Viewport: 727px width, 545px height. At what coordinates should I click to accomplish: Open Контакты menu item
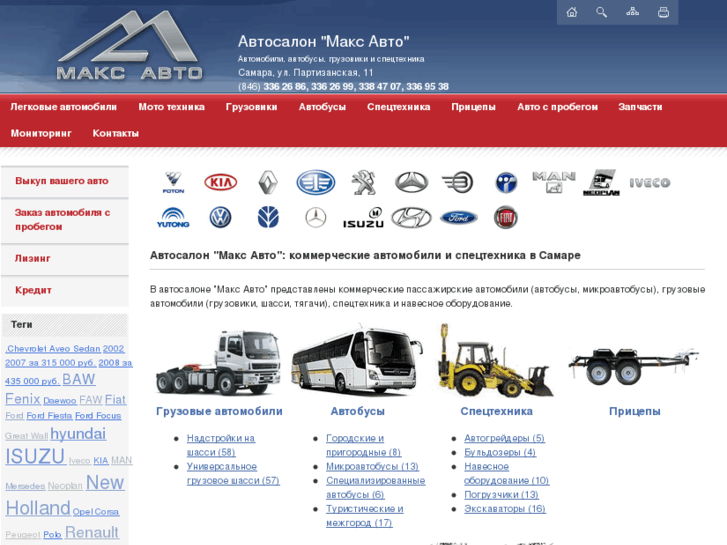115,134
